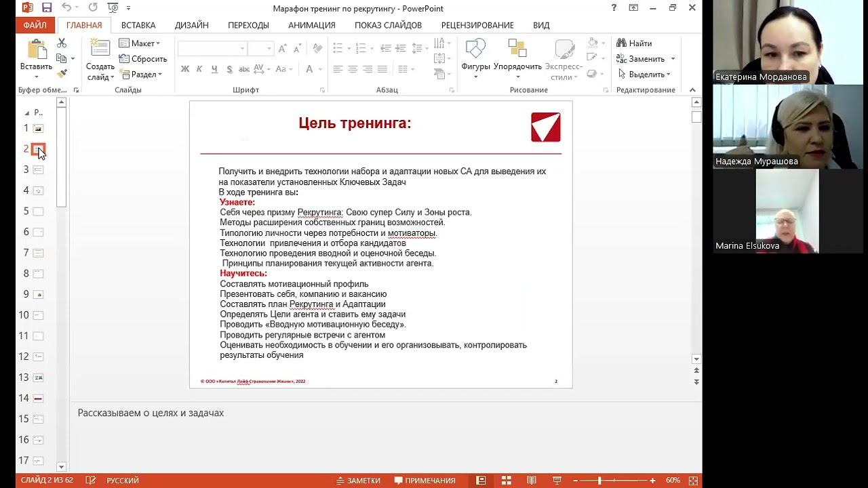Click the РУССКИЙ language indicator
This screenshot has height=488, width=868.
(123, 481)
